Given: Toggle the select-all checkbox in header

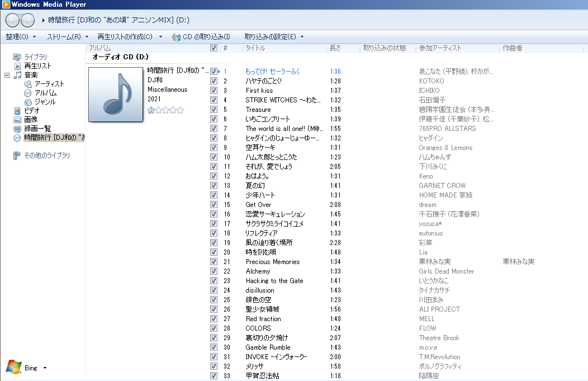Looking at the screenshot, I should (x=214, y=48).
